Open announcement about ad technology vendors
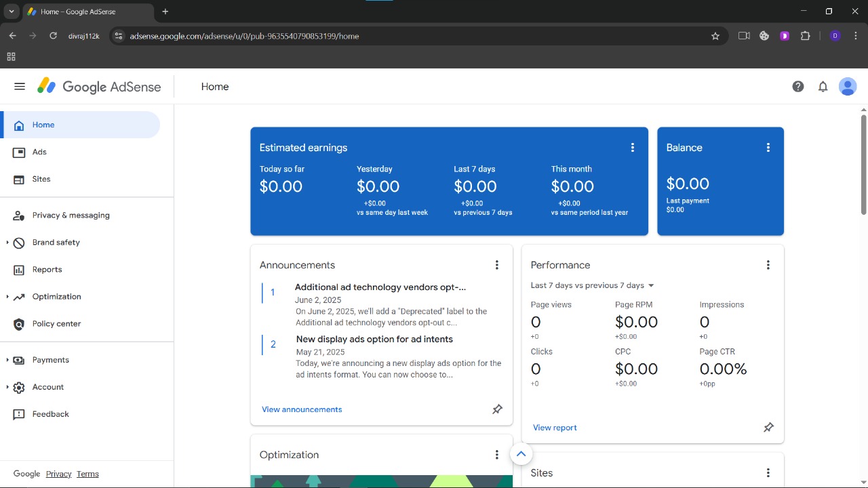 tap(380, 287)
